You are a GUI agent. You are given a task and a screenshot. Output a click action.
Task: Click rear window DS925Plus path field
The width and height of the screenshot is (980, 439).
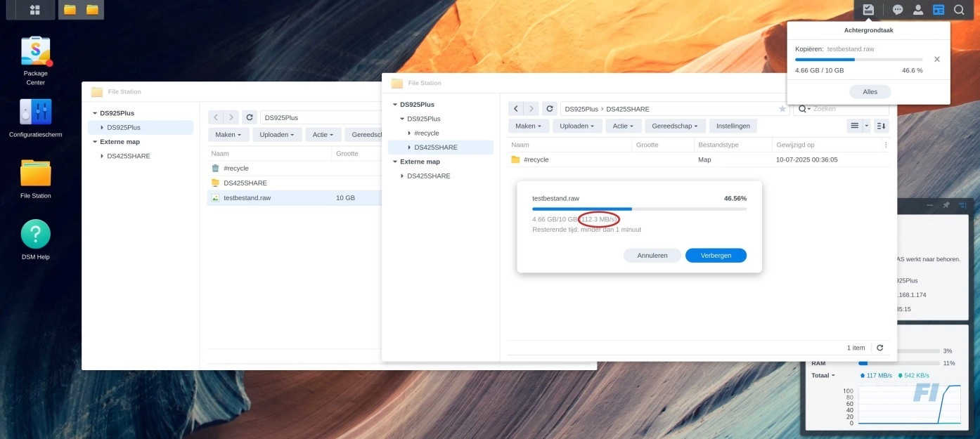320,117
